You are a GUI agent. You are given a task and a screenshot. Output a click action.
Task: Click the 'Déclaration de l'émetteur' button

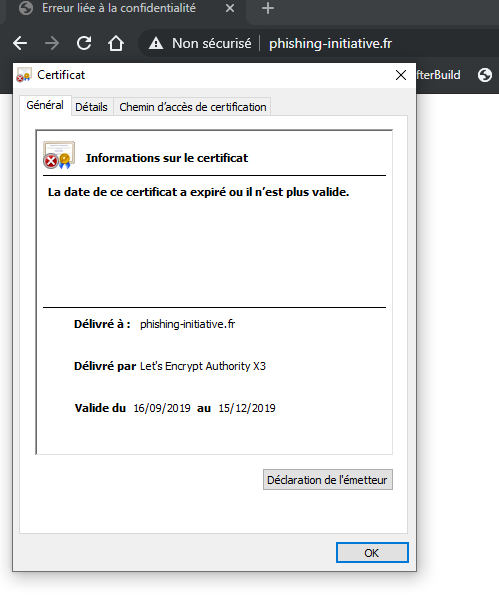pyautogui.click(x=328, y=480)
